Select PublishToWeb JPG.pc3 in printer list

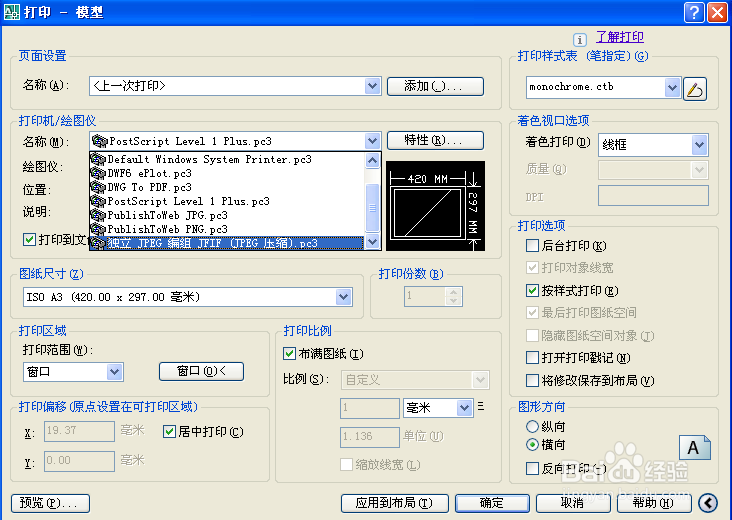coord(226,215)
